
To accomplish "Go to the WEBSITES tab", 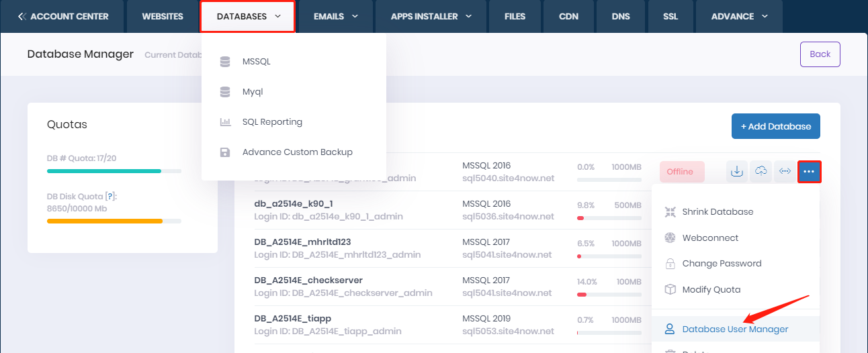I will coord(163,17).
